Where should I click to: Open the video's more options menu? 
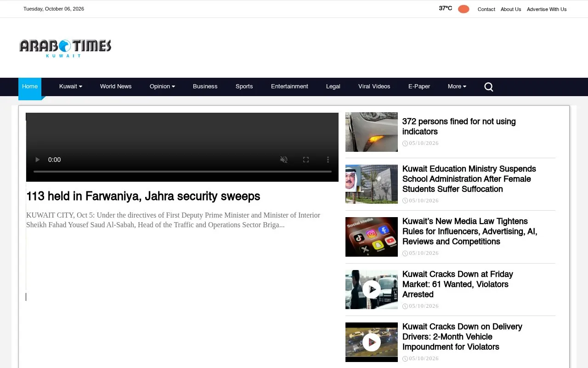[x=328, y=160]
